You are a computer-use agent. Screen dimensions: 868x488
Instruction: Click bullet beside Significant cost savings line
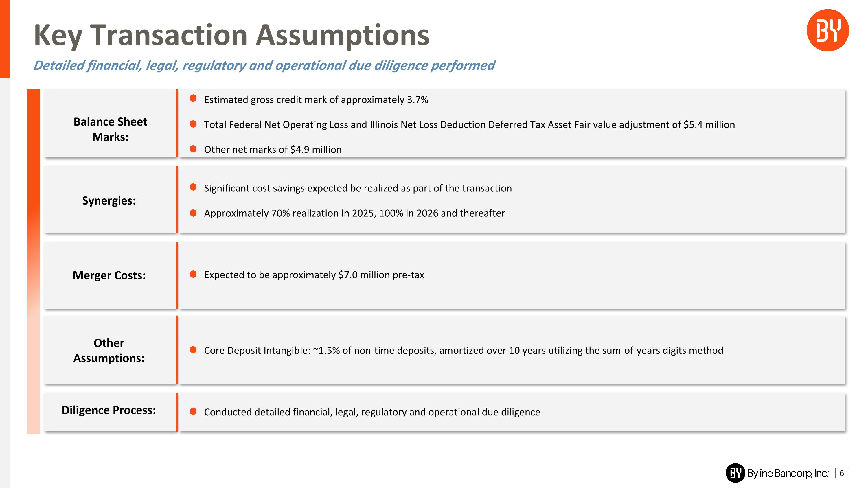[x=193, y=187]
